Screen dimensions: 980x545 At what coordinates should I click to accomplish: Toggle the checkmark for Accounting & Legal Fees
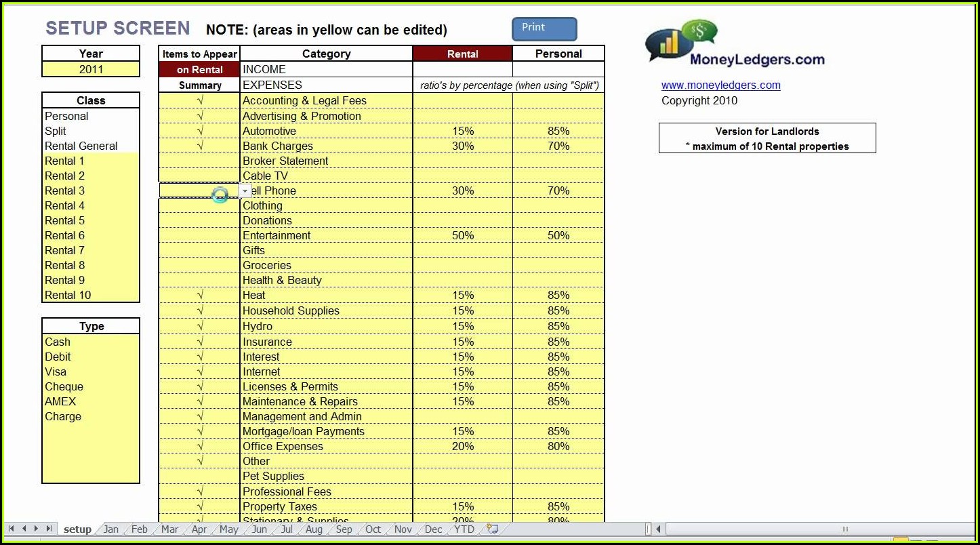pos(199,100)
